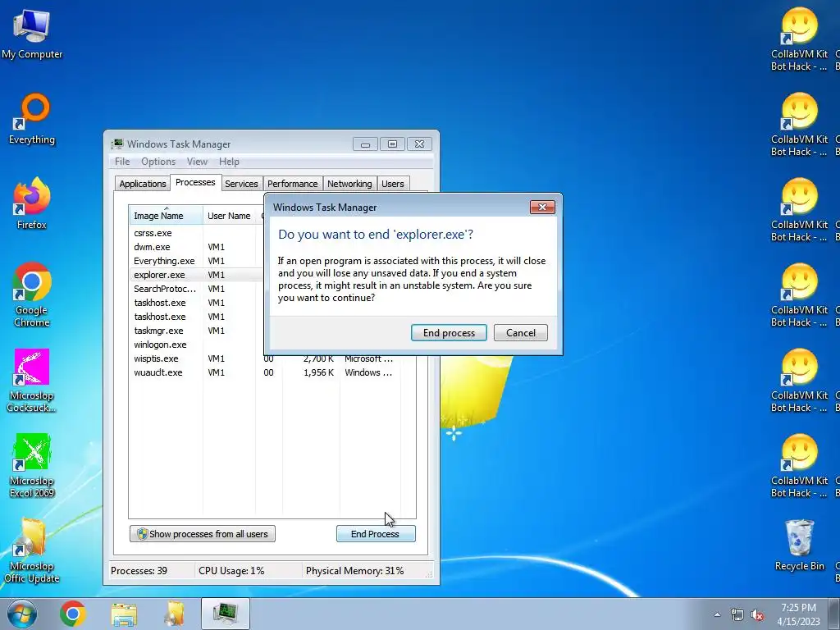Sort by Image Name column header
This screenshot has height=630, width=840.
[166, 216]
